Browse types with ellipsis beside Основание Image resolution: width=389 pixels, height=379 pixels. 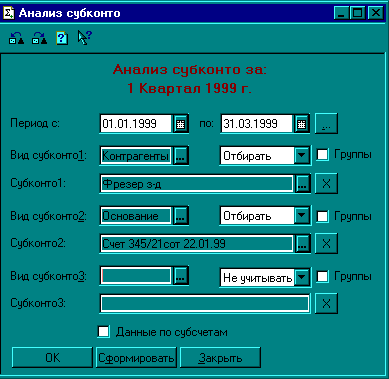[x=180, y=216]
